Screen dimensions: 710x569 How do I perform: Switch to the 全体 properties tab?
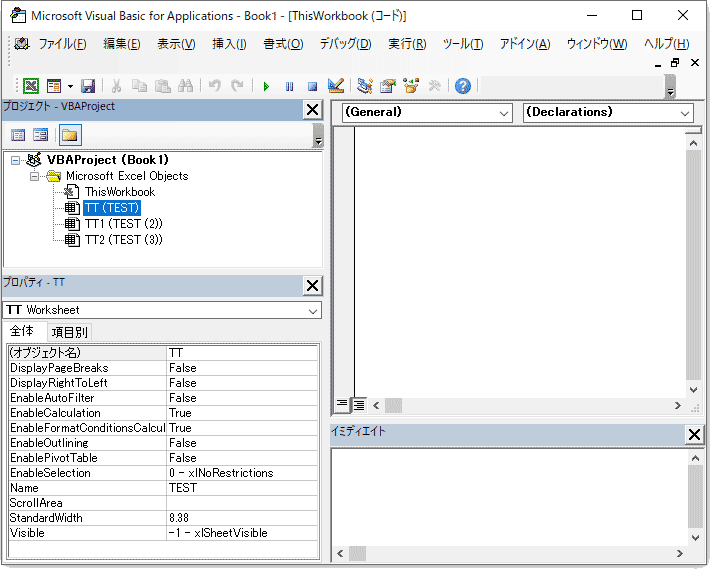click(x=22, y=331)
